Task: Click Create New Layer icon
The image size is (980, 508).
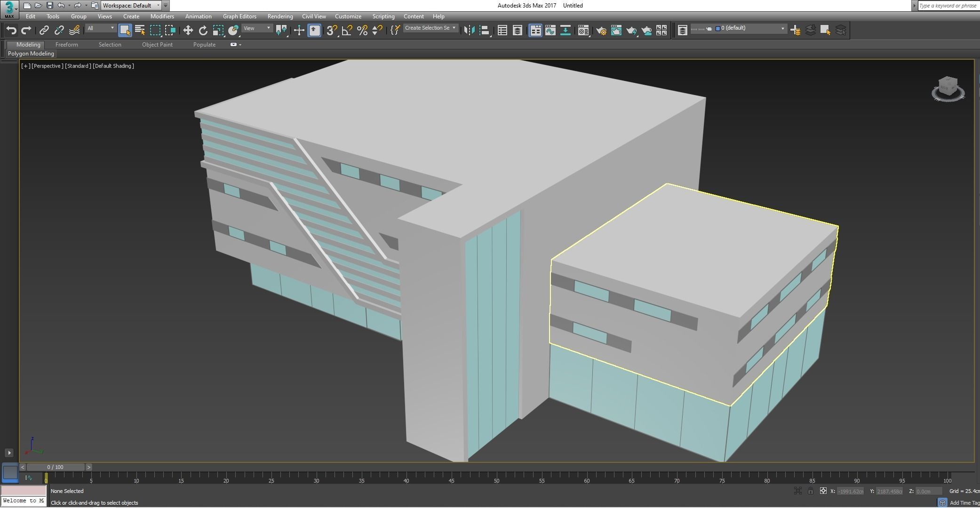Action: (795, 30)
